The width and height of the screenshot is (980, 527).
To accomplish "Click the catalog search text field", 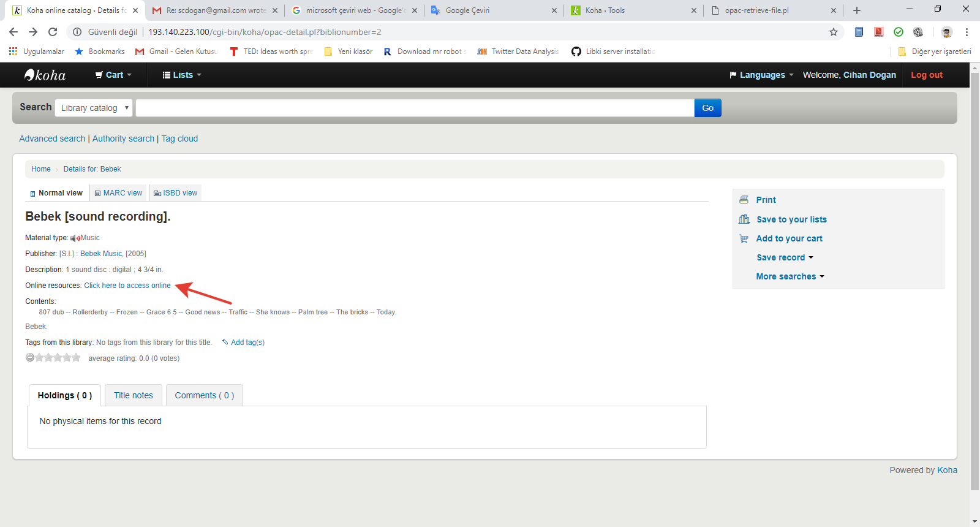I will (x=415, y=108).
